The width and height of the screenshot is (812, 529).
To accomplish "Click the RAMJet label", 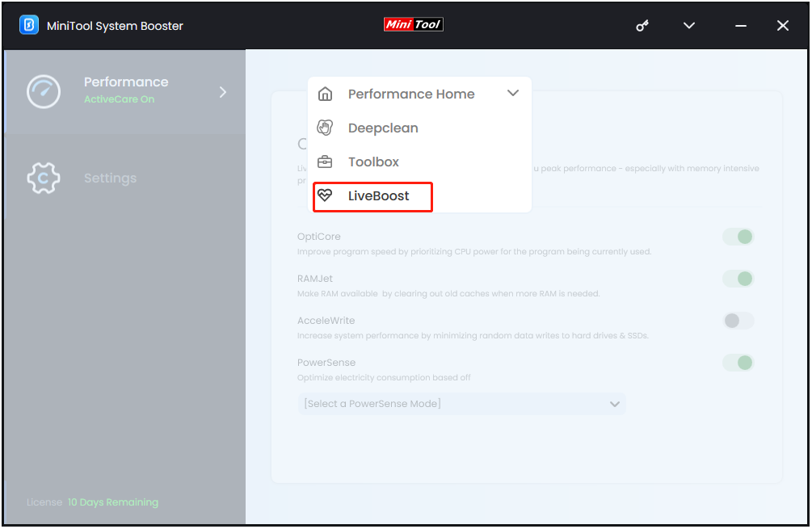I will point(315,279).
